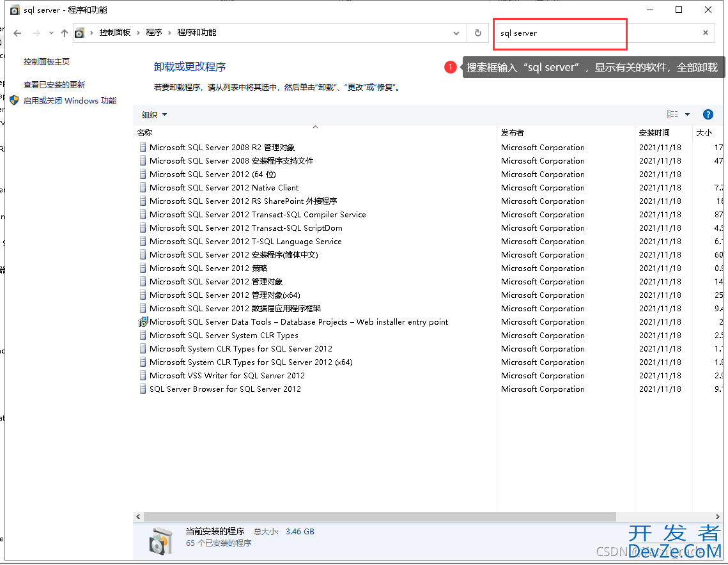Image resolution: width=728 pixels, height=565 pixels.
Task: Open the view options dropdown arrow
Action: 687,114
